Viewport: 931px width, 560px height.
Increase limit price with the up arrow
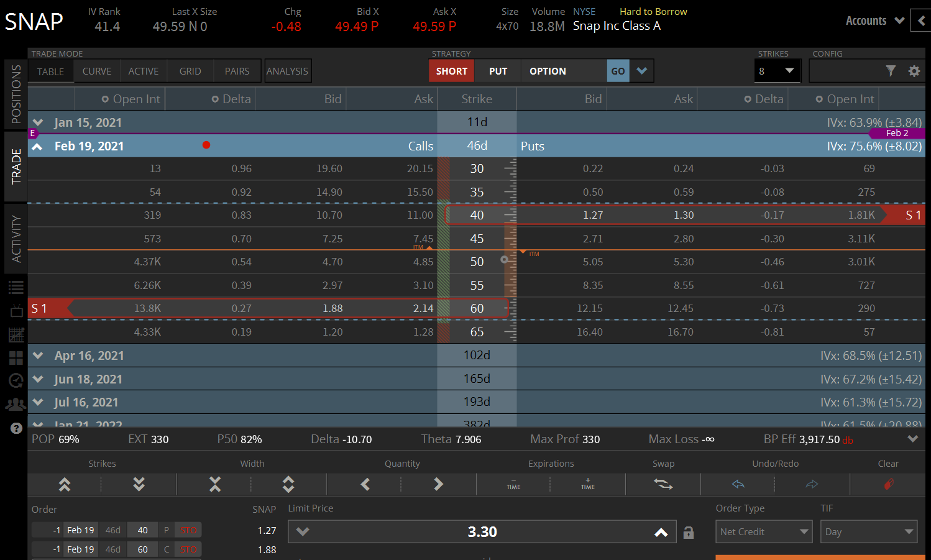pos(661,532)
